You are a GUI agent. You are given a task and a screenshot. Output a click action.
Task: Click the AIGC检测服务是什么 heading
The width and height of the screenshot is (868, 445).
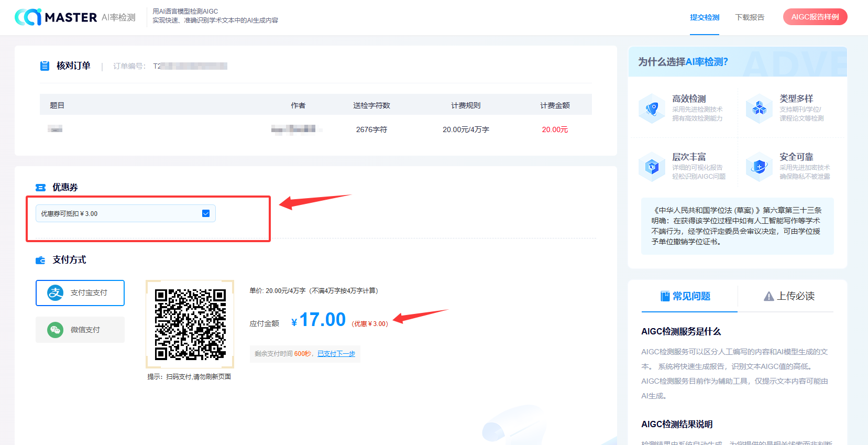click(x=681, y=332)
